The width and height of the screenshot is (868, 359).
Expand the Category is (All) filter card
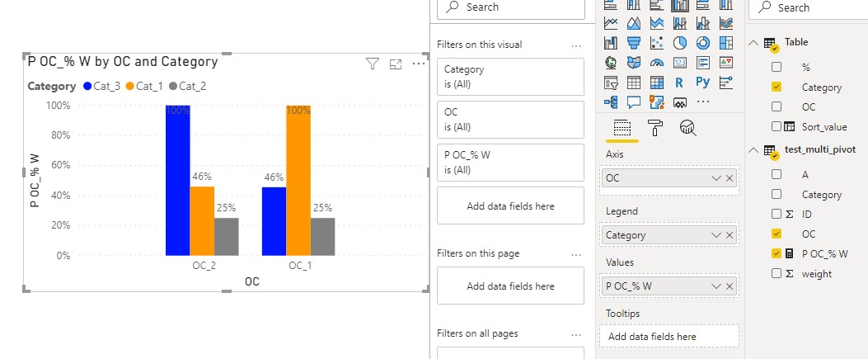(x=510, y=77)
